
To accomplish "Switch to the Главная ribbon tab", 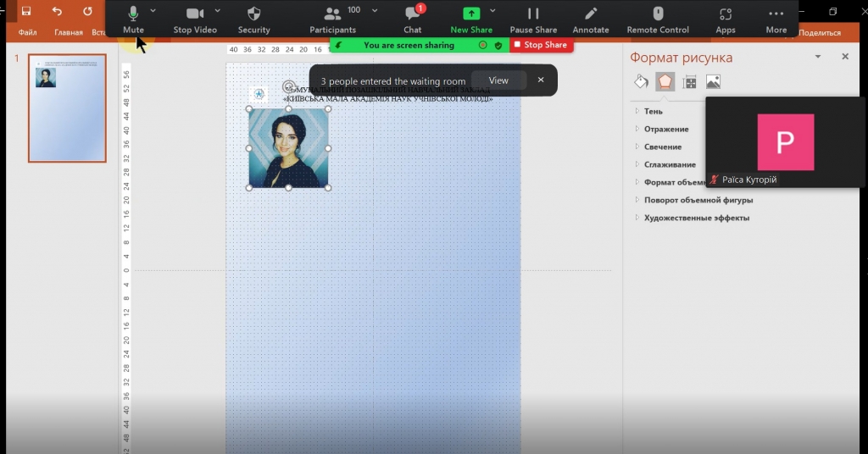I will [69, 33].
